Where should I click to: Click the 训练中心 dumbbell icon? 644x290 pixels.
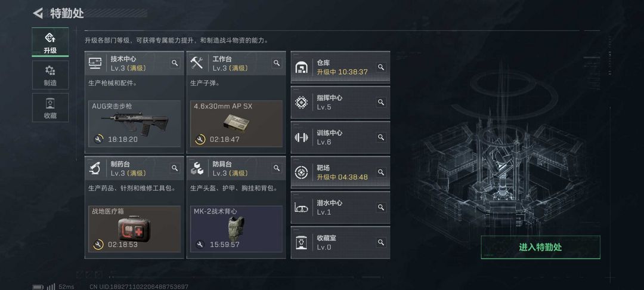[x=302, y=138]
